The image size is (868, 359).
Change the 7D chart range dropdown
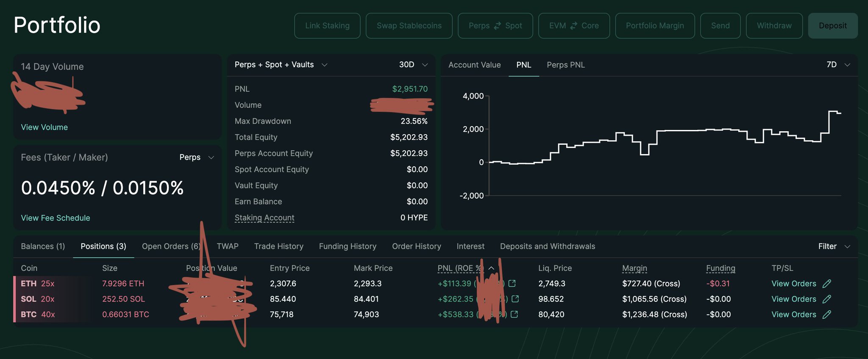click(838, 65)
